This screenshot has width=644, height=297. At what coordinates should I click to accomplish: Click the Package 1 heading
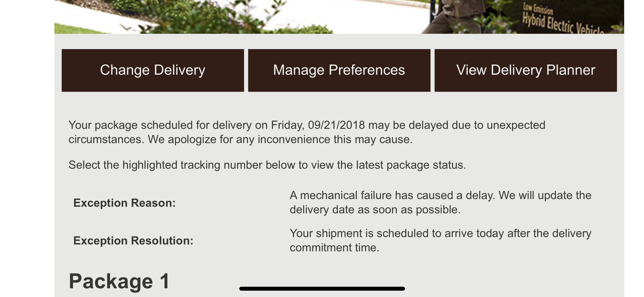(x=119, y=281)
